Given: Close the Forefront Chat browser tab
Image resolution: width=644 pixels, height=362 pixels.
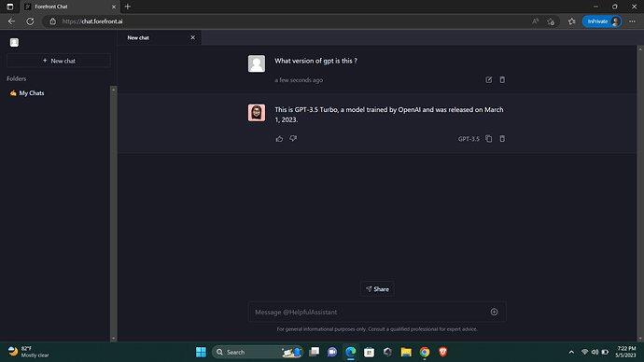Looking at the screenshot, I should coord(114,7).
